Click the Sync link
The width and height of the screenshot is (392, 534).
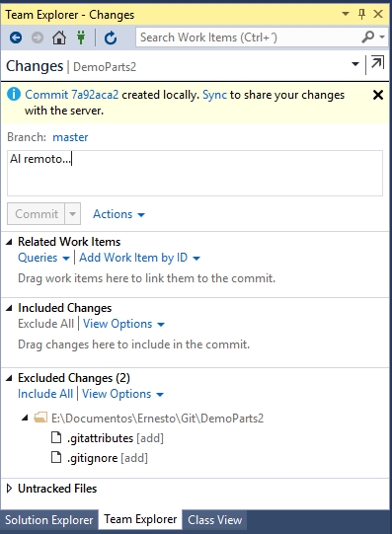pos(214,95)
